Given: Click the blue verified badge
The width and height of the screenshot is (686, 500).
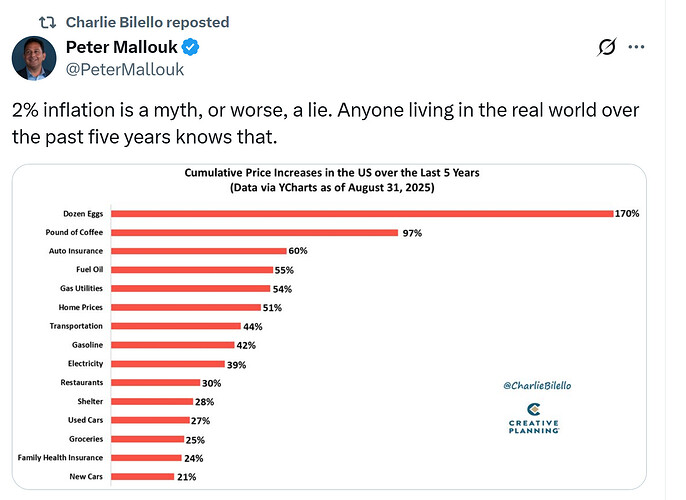Looking at the screenshot, I should click(190, 47).
